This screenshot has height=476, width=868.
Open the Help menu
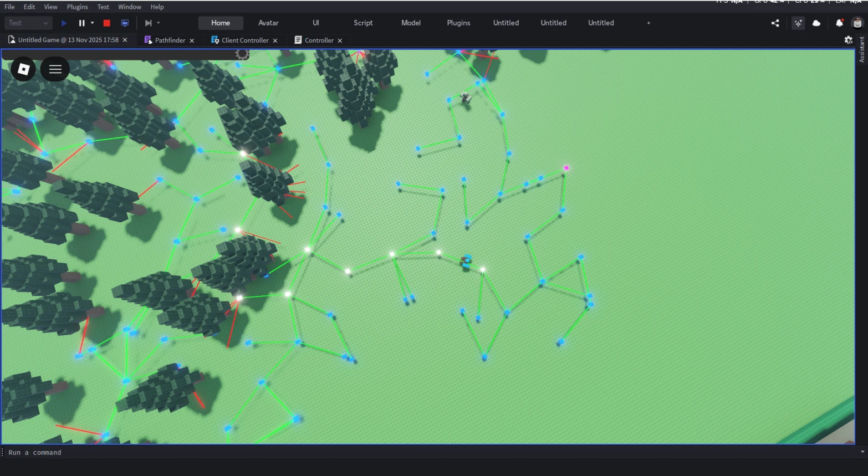157,7
